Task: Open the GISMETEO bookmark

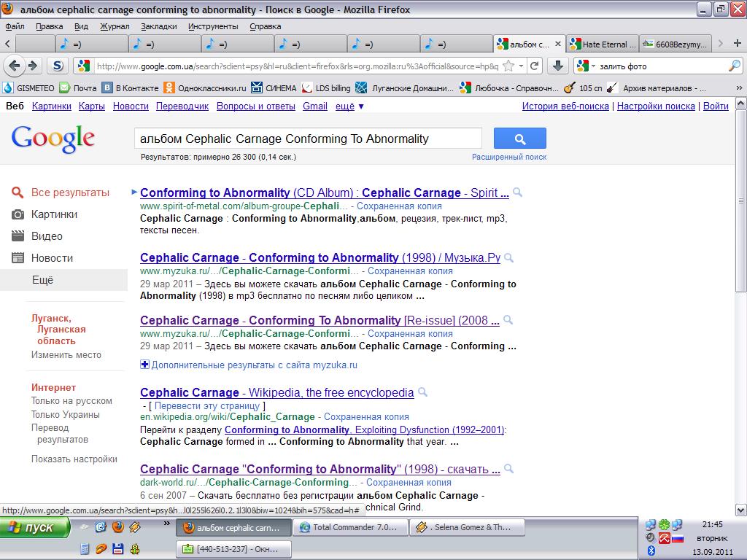Action: pyautogui.click(x=29, y=88)
